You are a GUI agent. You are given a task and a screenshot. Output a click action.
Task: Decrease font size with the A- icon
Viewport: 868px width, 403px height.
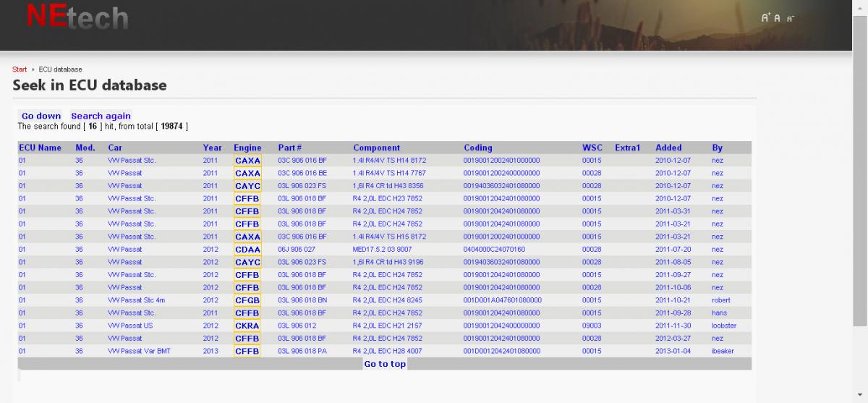(790, 18)
